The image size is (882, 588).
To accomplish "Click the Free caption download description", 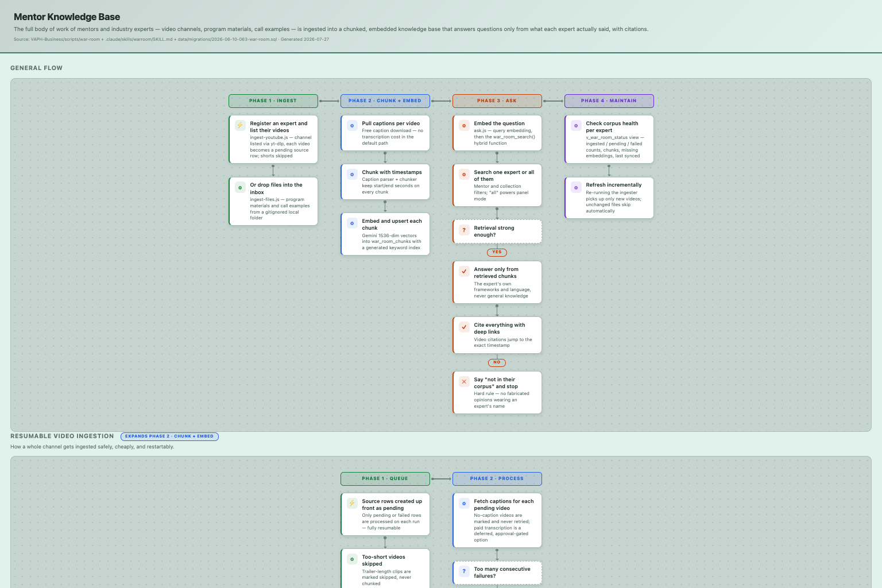I will pos(393,137).
